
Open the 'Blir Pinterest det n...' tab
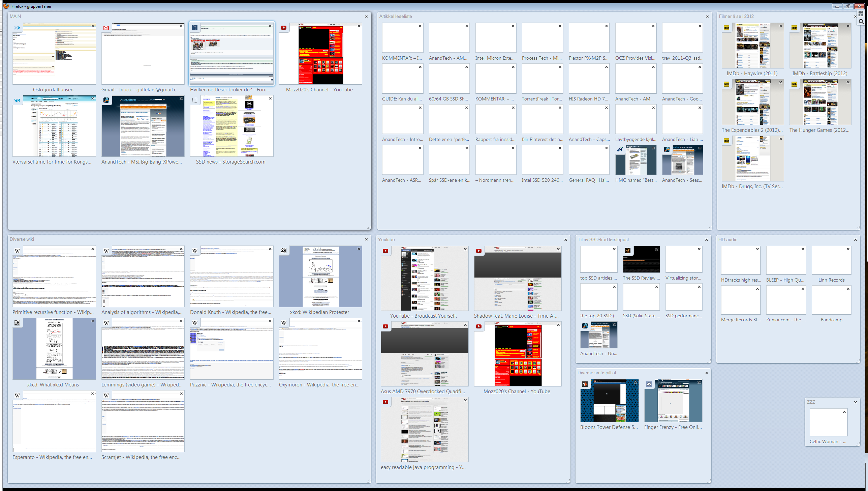click(542, 119)
